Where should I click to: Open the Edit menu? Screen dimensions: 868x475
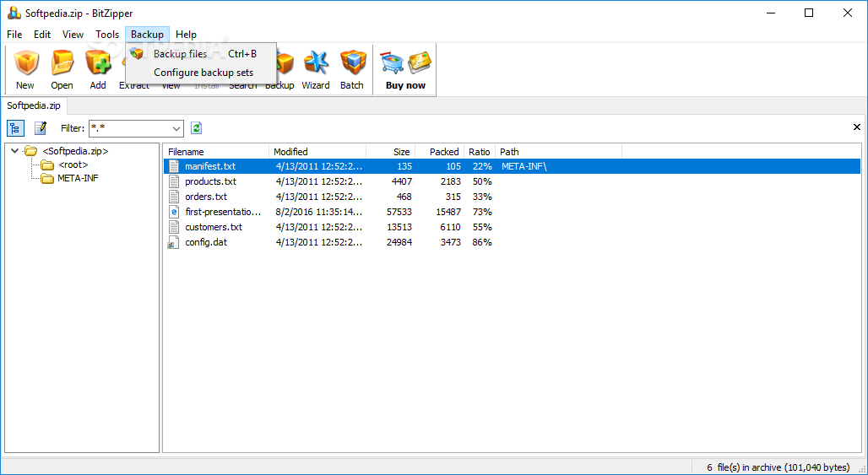pos(42,35)
